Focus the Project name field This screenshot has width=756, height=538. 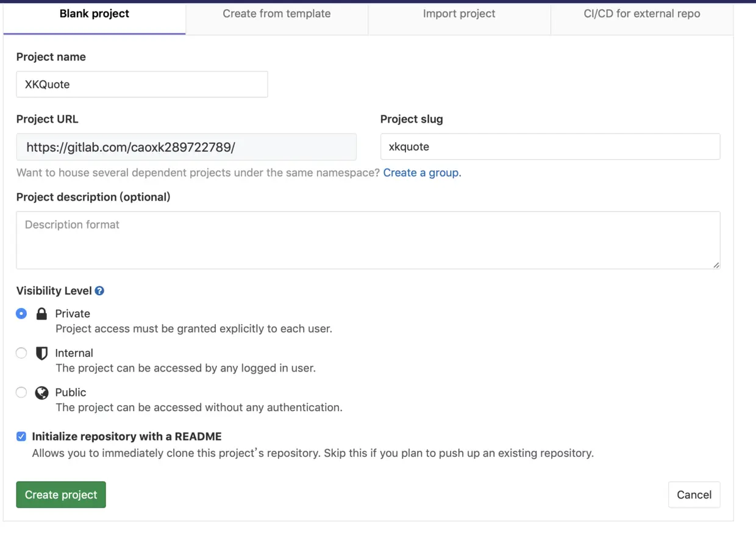pos(141,85)
